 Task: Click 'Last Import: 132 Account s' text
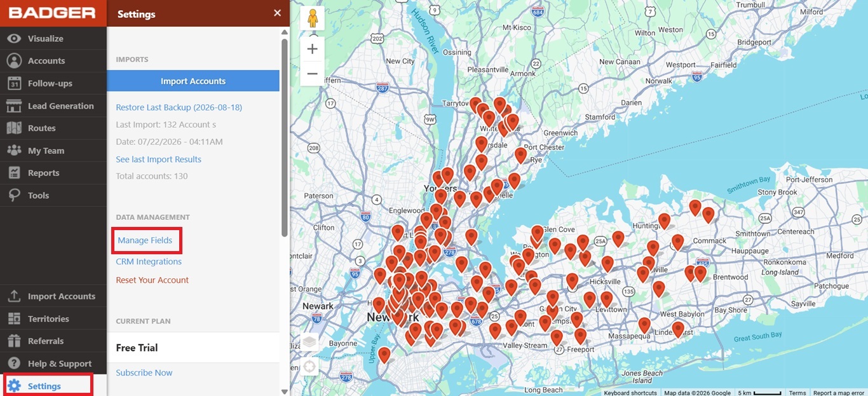pos(166,125)
